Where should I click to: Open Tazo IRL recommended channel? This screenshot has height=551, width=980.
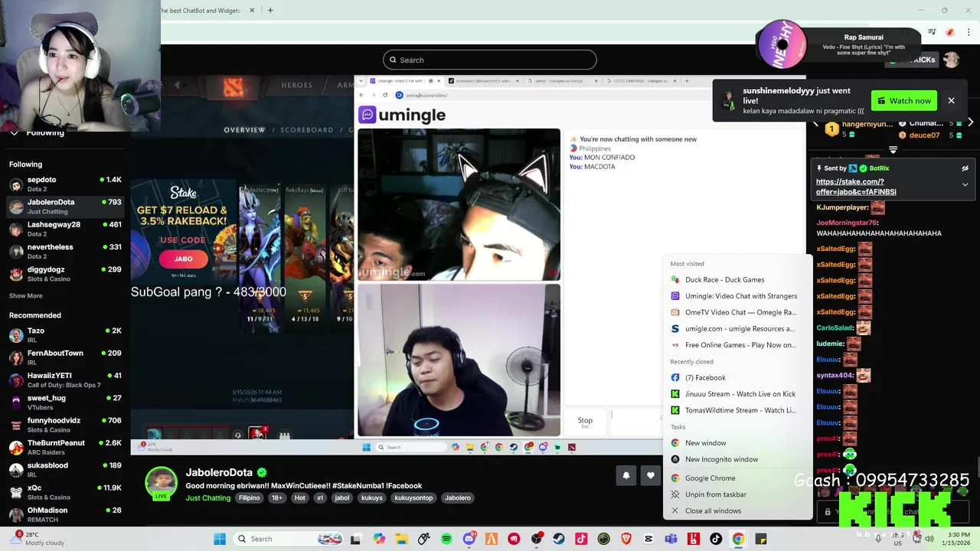point(66,335)
